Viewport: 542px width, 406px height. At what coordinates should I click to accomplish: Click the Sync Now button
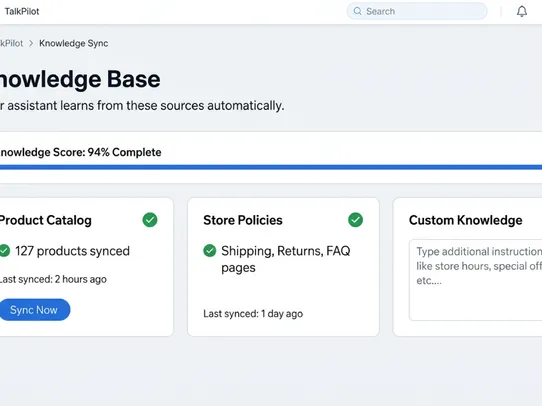34,310
